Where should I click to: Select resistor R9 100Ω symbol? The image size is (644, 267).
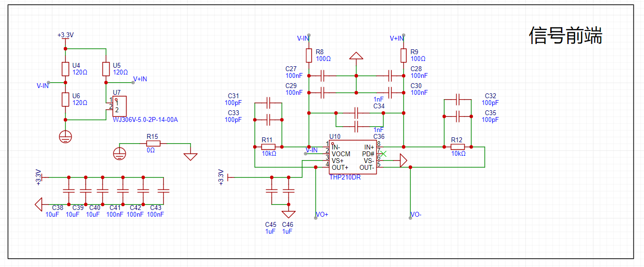click(403, 55)
